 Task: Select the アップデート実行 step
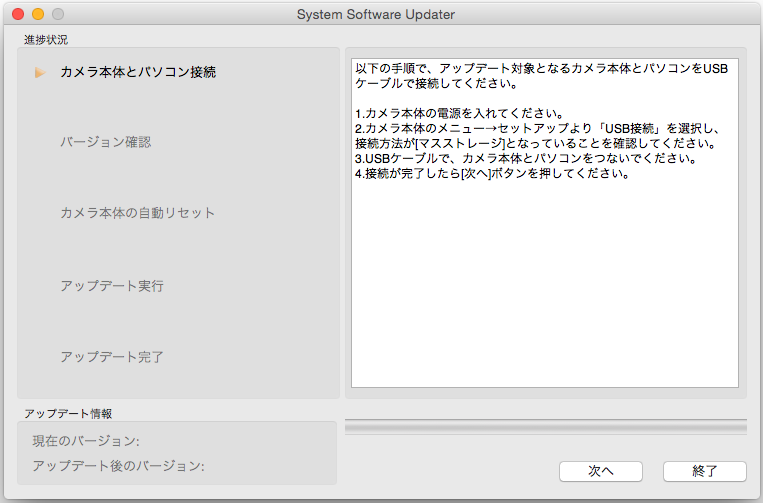[x=111, y=286]
